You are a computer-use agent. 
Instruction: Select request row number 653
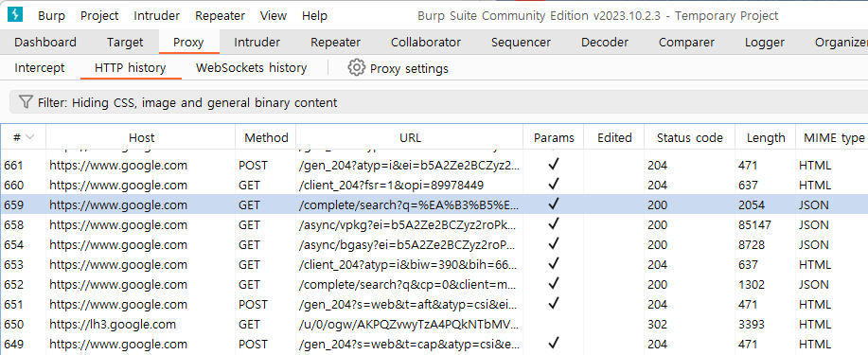434,265
